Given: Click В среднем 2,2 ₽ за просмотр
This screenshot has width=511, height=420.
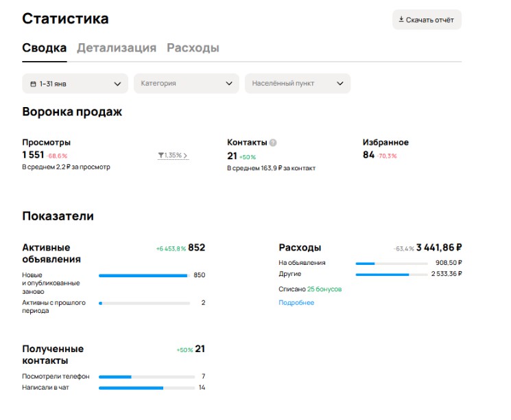Looking at the screenshot, I should [x=66, y=167].
